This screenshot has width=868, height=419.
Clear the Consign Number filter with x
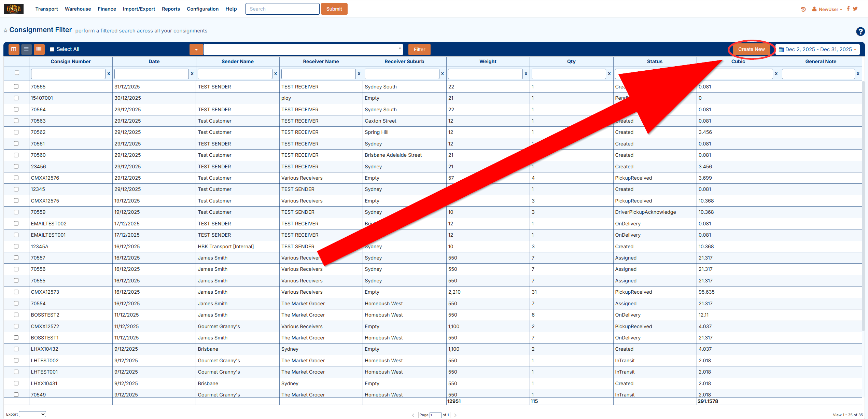[109, 74]
